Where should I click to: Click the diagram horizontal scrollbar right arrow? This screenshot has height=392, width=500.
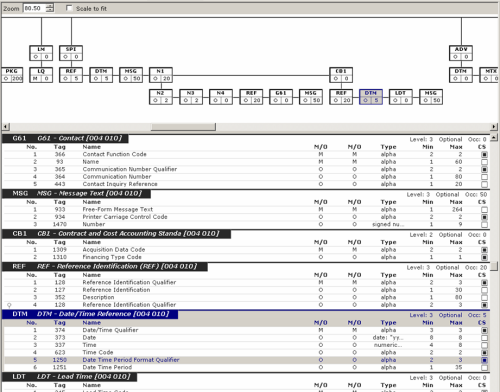coord(494,127)
